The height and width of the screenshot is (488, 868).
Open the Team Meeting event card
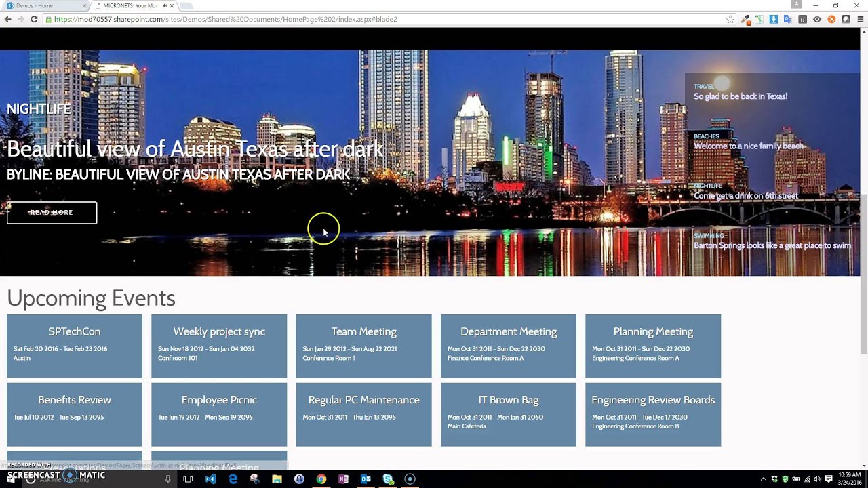(x=363, y=346)
